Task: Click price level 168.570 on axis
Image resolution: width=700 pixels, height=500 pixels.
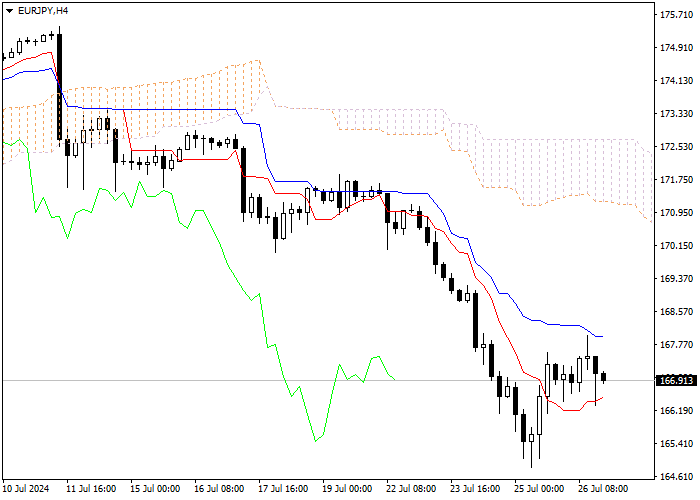Action: 676,312
